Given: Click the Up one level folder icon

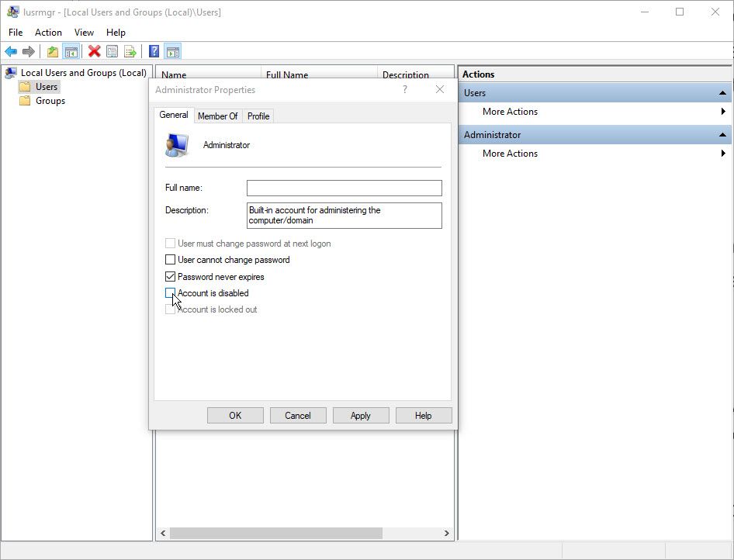Looking at the screenshot, I should tap(52, 52).
